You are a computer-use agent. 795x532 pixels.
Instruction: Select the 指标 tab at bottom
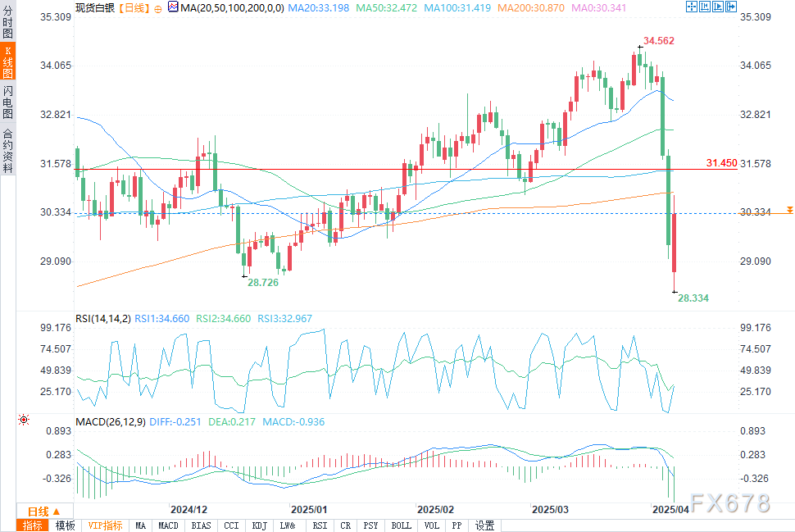click(34, 525)
